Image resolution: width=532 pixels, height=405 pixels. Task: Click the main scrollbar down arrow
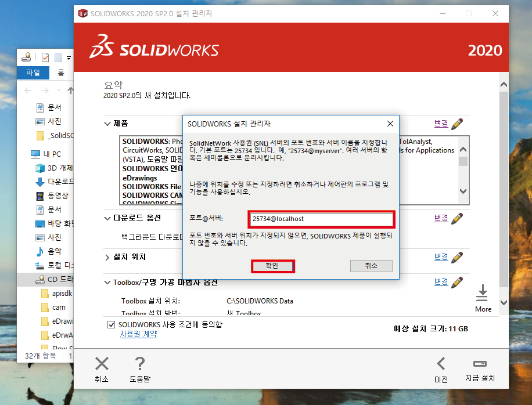tap(504, 302)
